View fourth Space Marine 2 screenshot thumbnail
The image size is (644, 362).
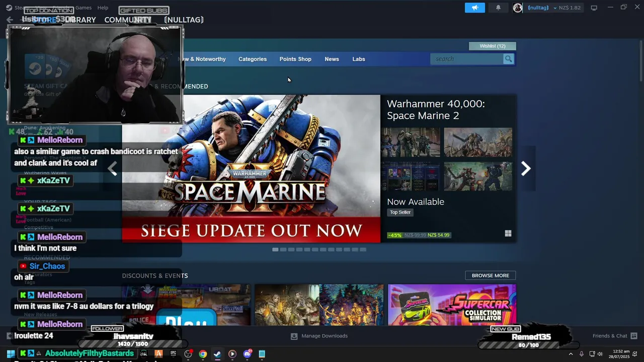click(478, 176)
